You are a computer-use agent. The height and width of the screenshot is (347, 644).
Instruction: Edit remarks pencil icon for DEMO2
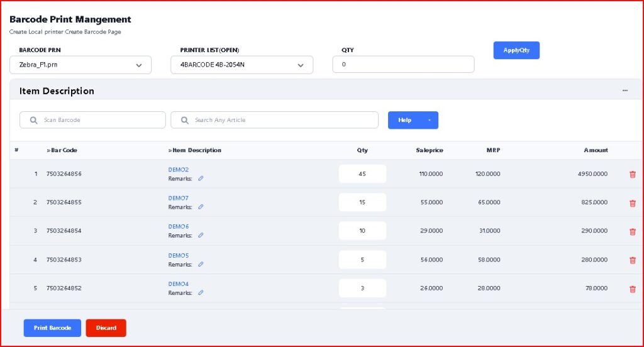point(201,179)
